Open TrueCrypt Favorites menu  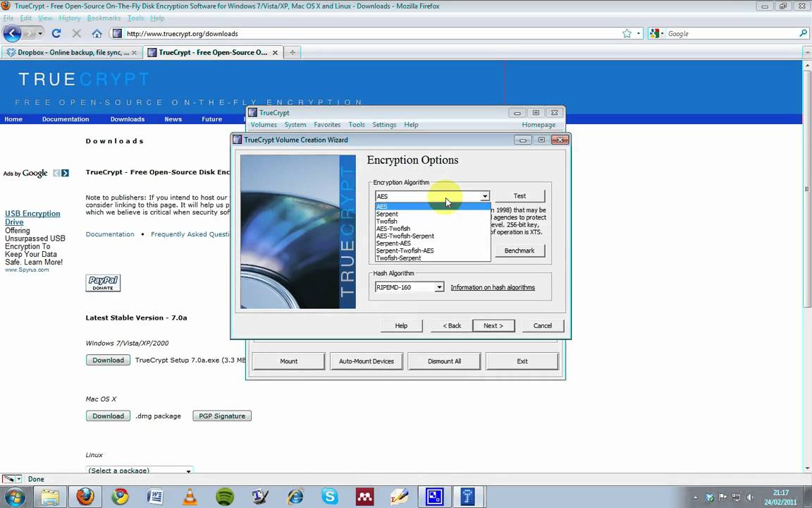point(327,125)
